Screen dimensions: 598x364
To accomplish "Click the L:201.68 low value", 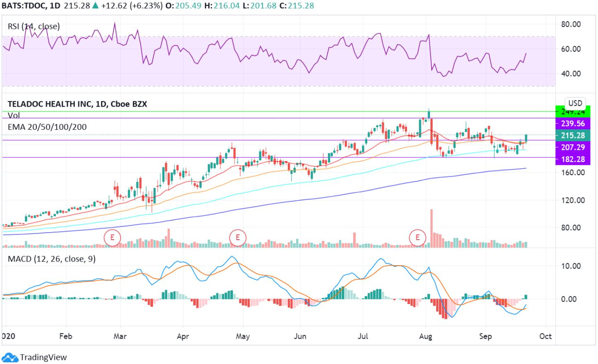I will 259,6.
